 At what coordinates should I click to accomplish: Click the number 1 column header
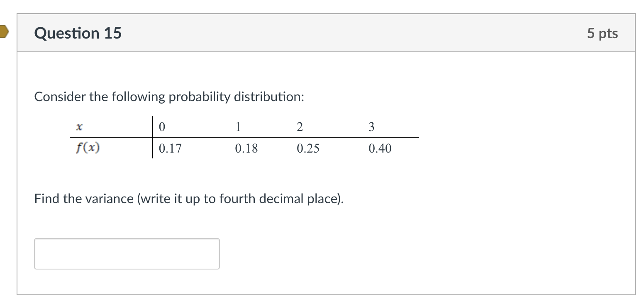237,126
